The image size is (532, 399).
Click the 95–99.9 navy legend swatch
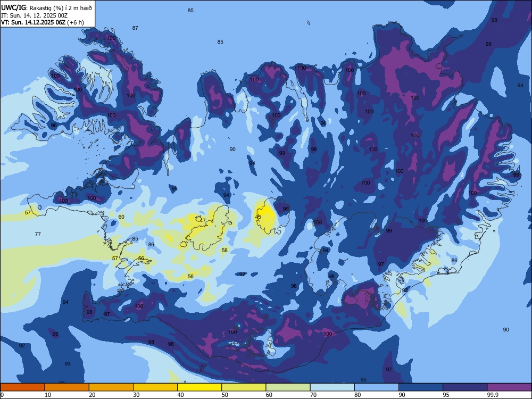pyautogui.click(x=465, y=387)
